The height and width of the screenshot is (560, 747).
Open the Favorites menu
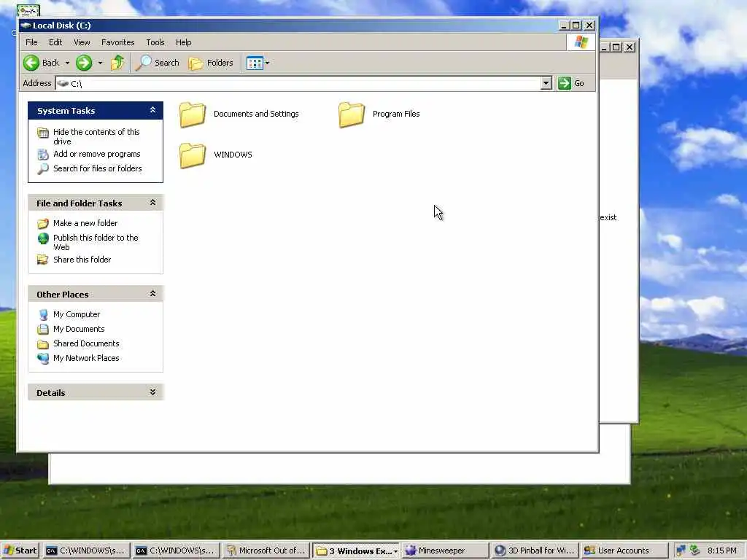point(118,42)
